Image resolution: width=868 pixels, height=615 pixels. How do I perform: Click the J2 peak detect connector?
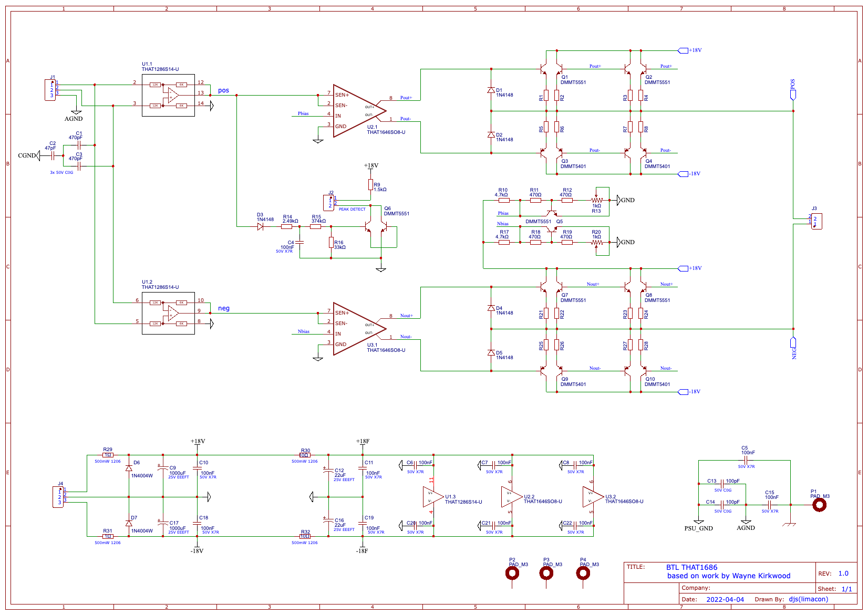[329, 203]
